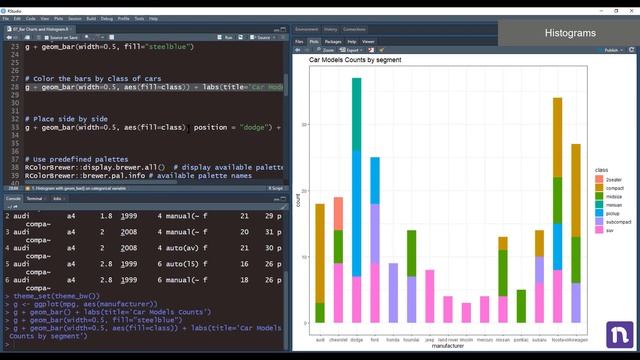
Task: Select the Console tab
Action: (13, 199)
